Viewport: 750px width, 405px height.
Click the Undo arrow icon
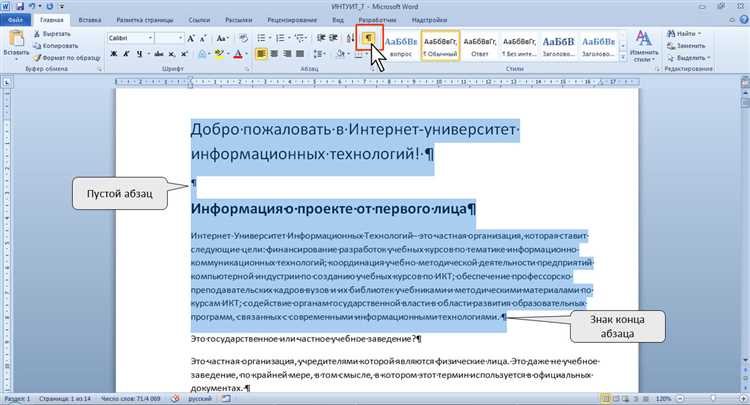coord(32,7)
